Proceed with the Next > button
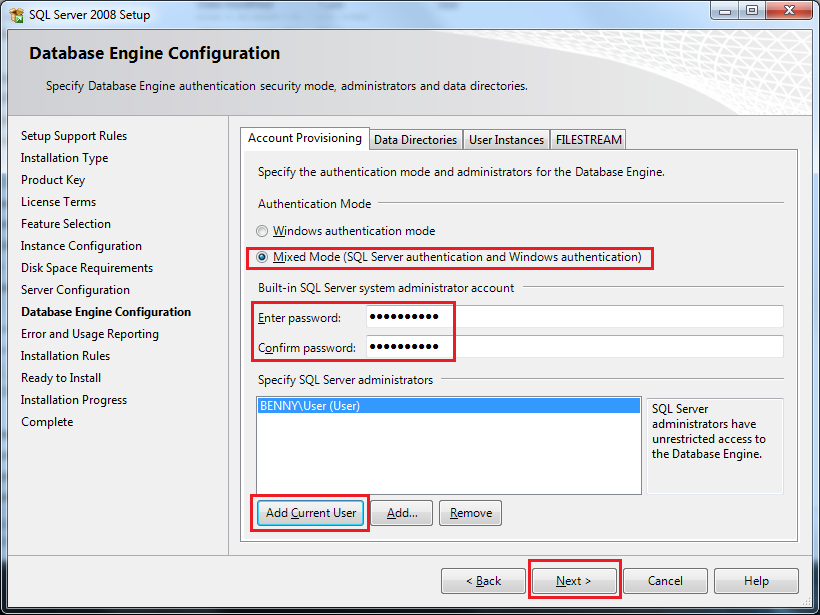Viewport: 820px width, 615px height. 574,581
